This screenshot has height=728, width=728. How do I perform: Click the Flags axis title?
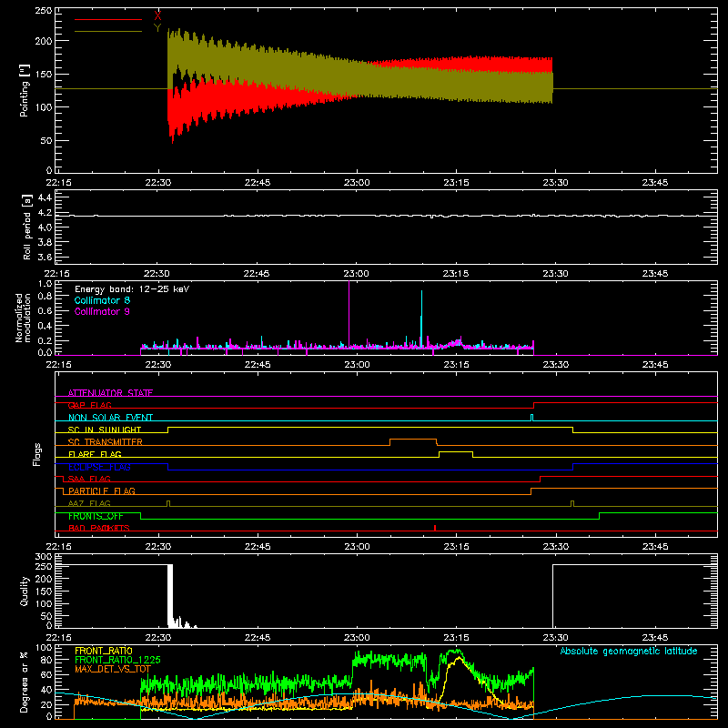pyautogui.click(x=36, y=454)
